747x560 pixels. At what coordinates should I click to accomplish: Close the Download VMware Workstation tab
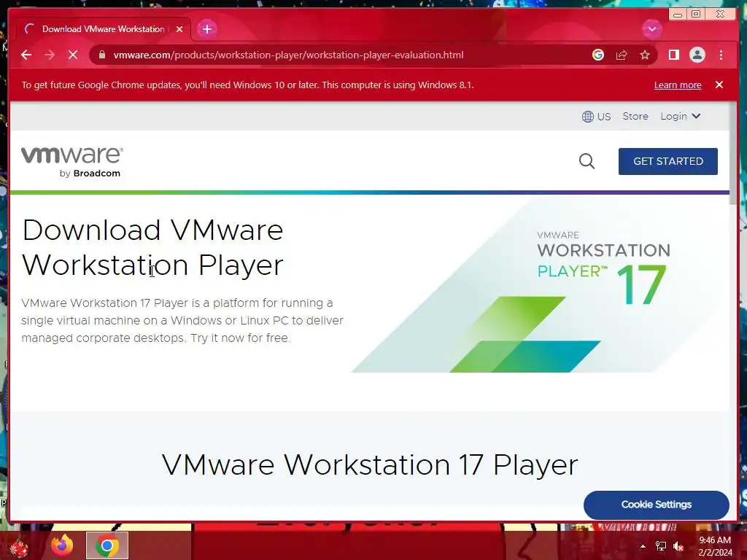point(179,29)
